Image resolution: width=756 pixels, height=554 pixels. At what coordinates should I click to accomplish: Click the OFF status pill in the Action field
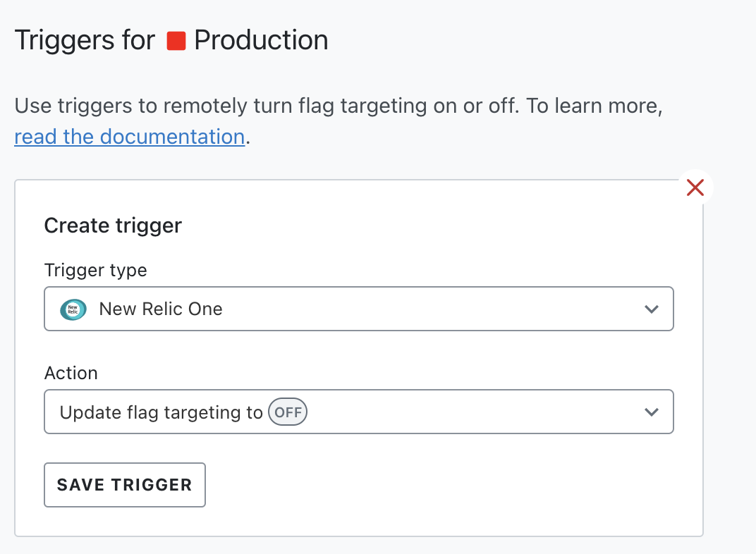(288, 412)
